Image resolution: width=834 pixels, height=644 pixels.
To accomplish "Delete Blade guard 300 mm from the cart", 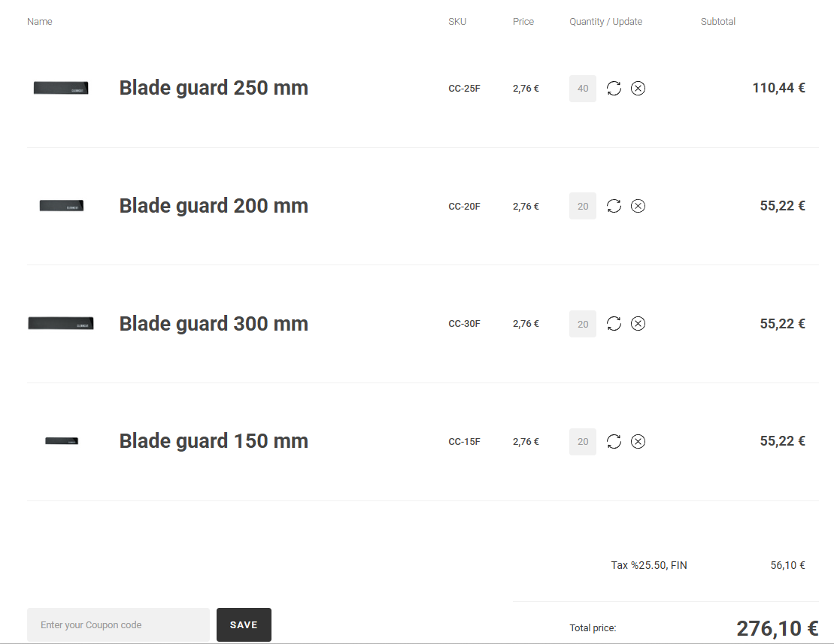I will [x=638, y=323].
